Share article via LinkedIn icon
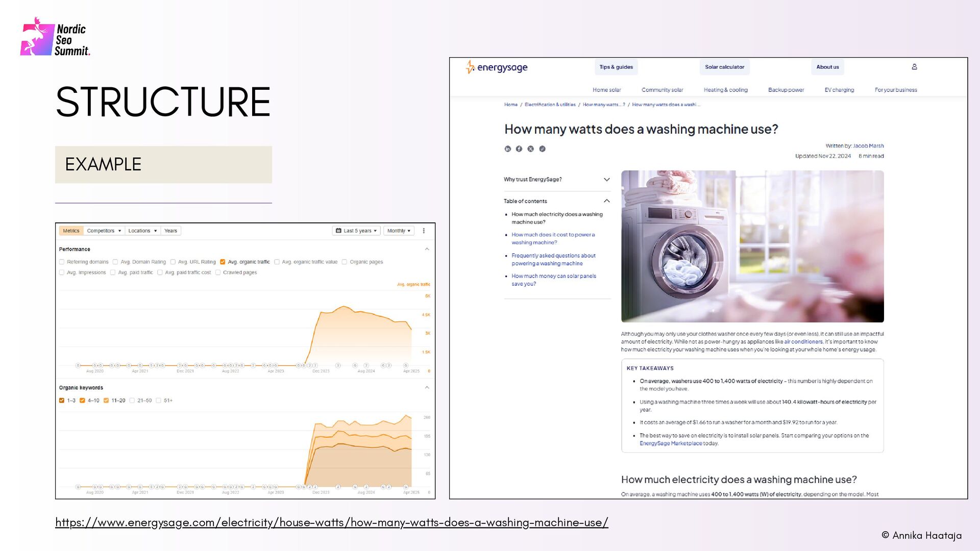 point(507,149)
